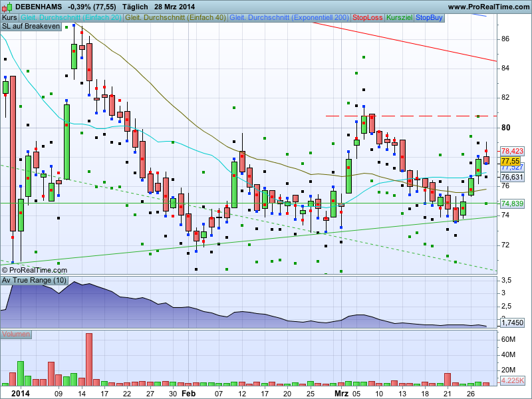Click the red StopLoss indicator label

[368, 17]
